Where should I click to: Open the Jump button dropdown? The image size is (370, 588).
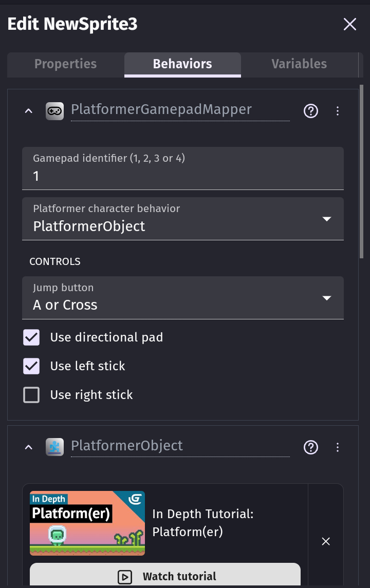pos(183,298)
